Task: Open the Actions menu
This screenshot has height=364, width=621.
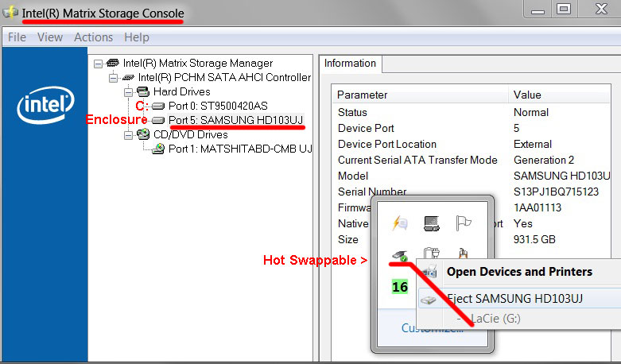Action: 94,37
